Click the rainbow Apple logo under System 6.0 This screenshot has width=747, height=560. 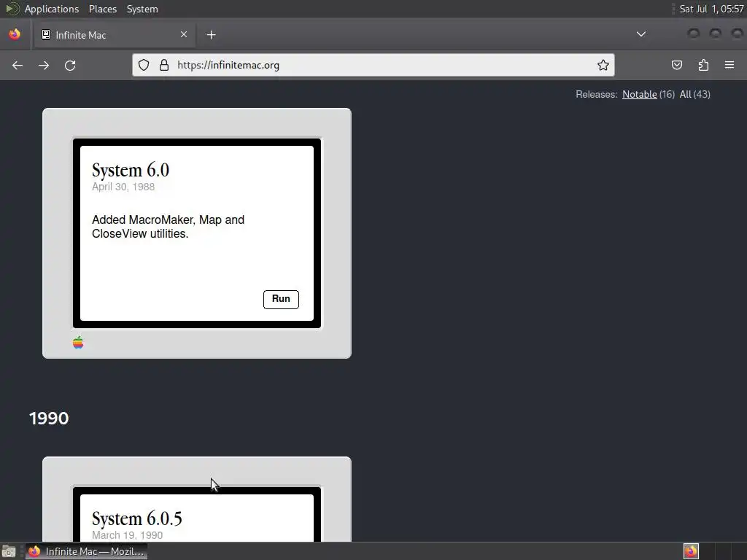(78, 343)
